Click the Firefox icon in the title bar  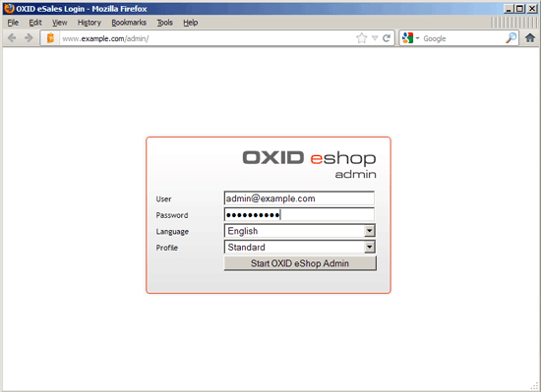coord(9,8)
